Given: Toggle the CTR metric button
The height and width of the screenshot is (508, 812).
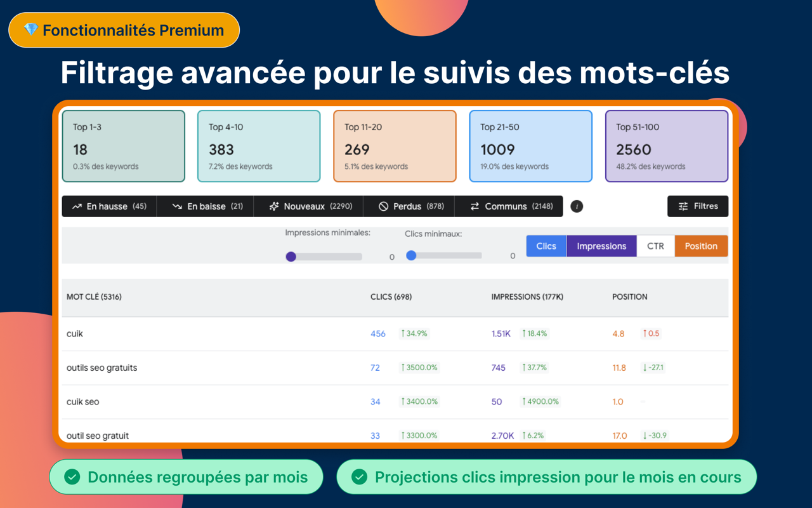Looking at the screenshot, I should click(x=655, y=246).
